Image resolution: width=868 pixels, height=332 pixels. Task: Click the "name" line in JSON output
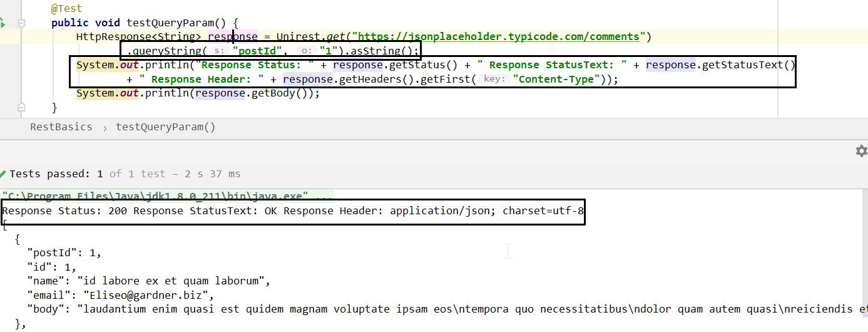(x=148, y=281)
